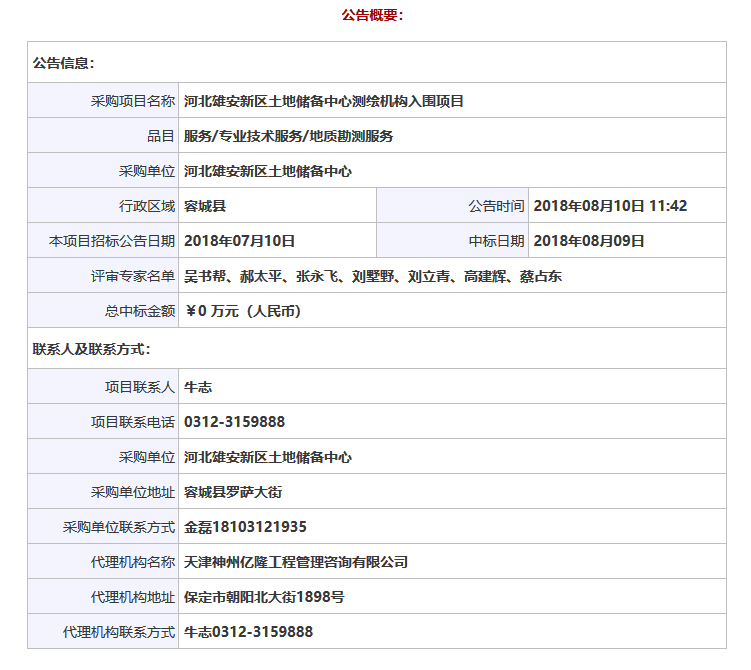Select project name 河北雄安新区土地储备中心测绘机构入围项目
The width and height of the screenshot is (751, 670).
(x=323, y=101)
